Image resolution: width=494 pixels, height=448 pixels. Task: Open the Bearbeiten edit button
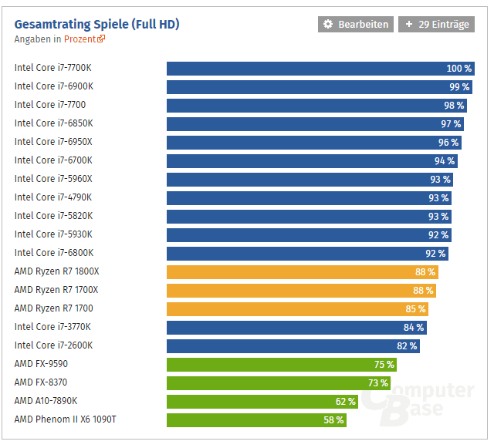coord(355,25)
